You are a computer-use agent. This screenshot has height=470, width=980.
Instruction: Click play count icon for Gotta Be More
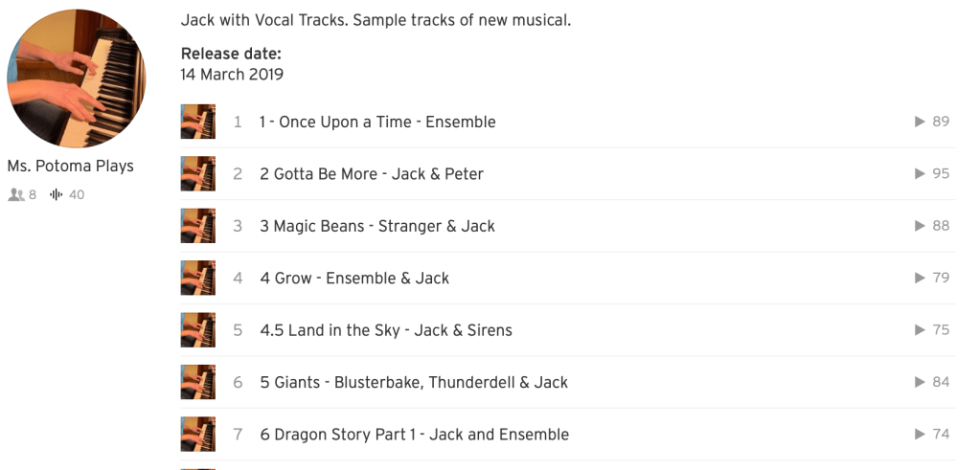coord(920,173)
